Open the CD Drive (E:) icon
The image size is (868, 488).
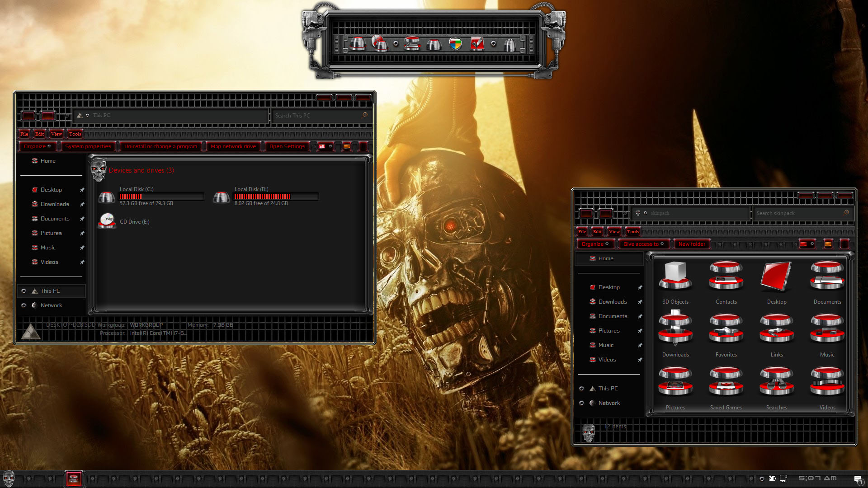click(107, 221)
